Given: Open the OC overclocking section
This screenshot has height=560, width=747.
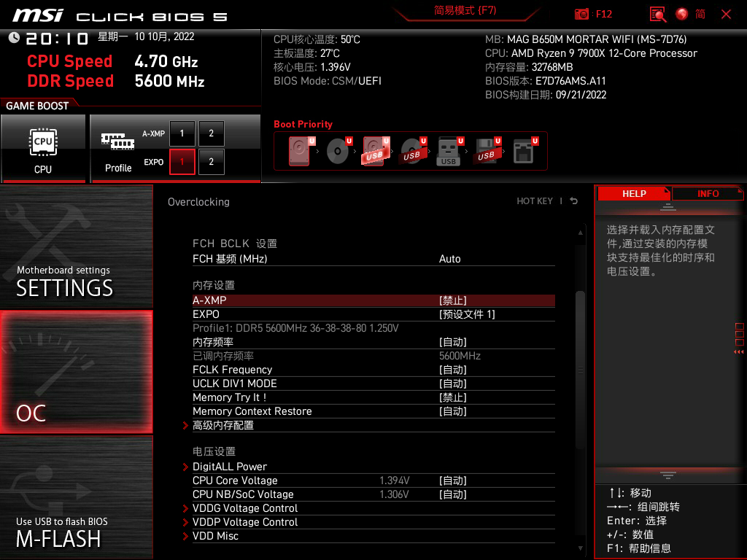Looking at the screenshot, I should click(76, 372).
